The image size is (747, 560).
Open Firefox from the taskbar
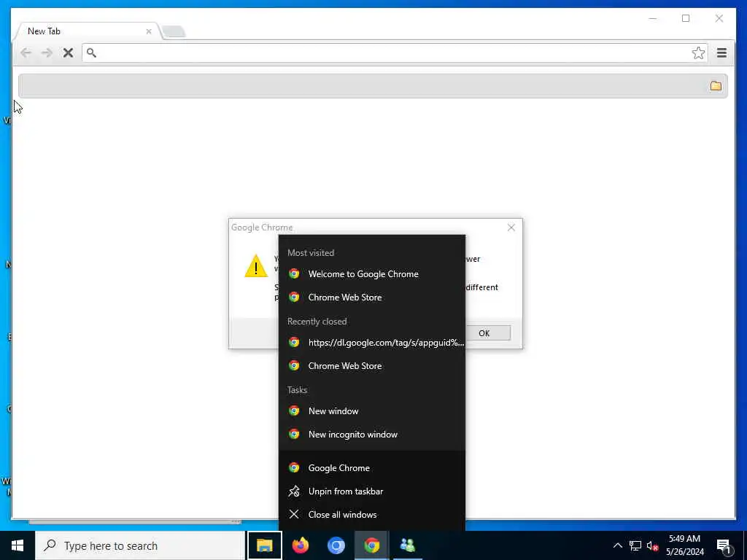point(300,545)
